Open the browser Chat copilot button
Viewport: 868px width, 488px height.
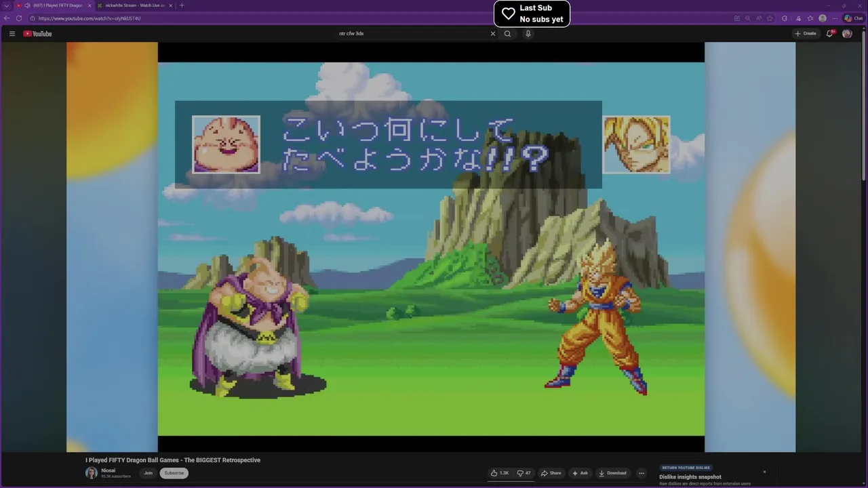click(x=853, y=18)
